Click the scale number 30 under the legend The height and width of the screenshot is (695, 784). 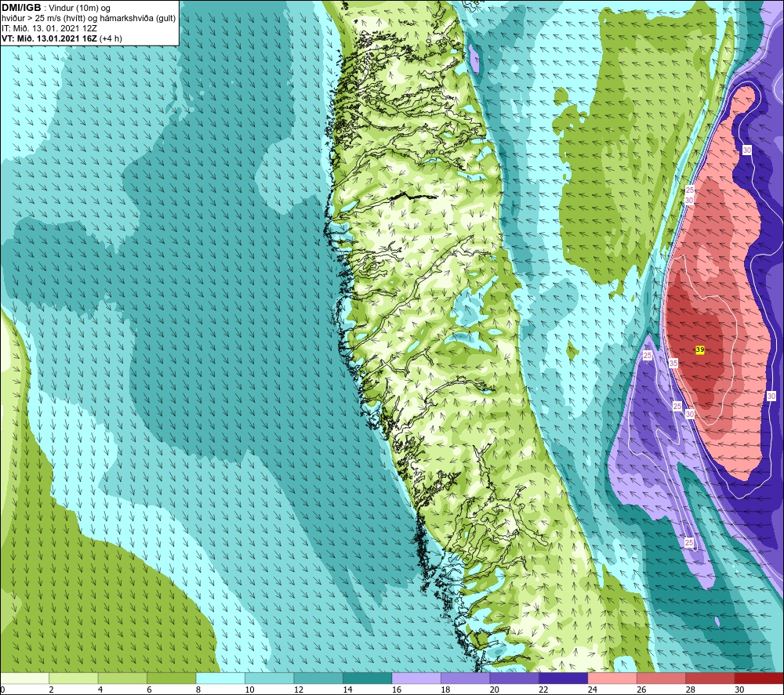point(739,690)
